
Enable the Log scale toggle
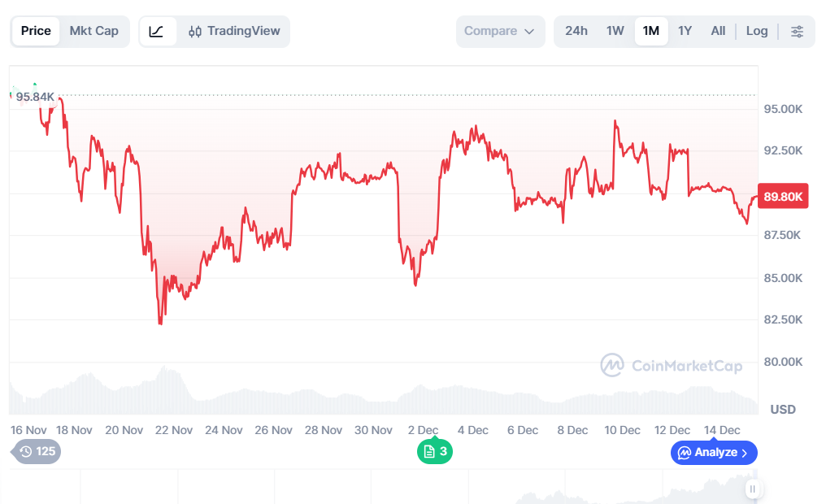tap(756, 31)
